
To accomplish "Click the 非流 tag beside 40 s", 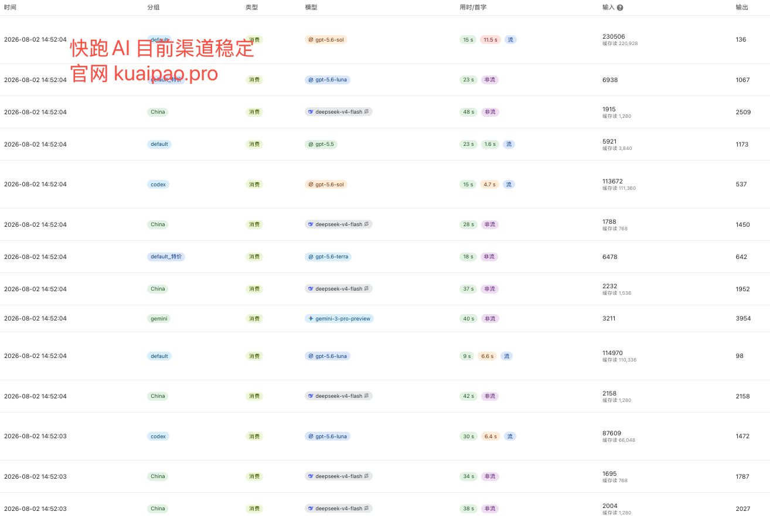I will pos(490,319).
